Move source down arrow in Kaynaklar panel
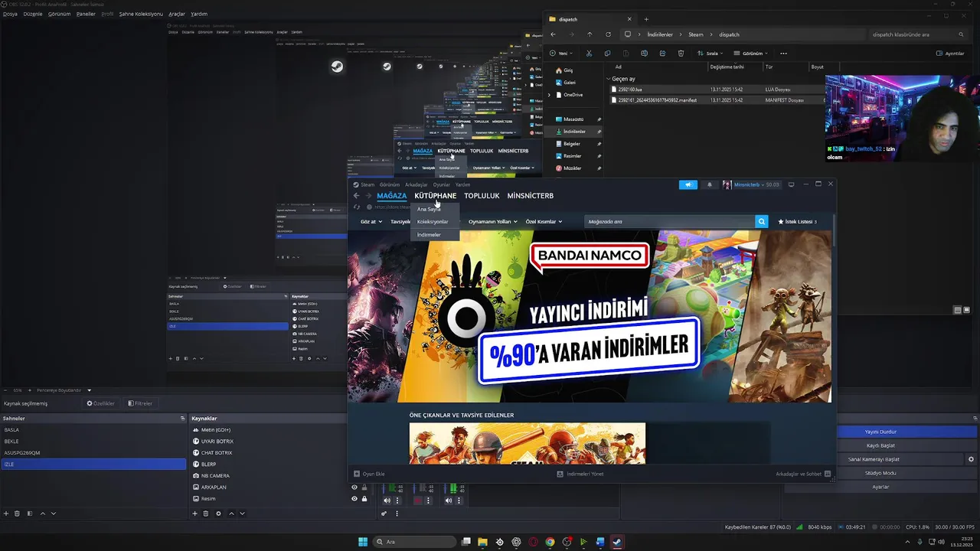Viewport: 980px width, 551px height. coord(242,514)
